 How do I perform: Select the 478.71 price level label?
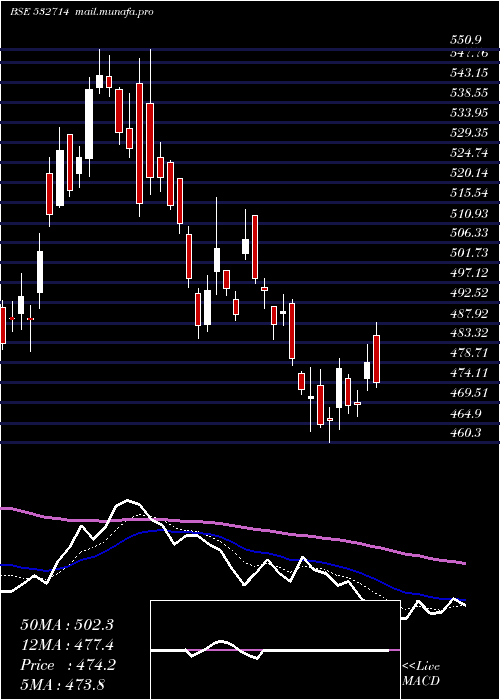pyautogui.click(x=468, y=354)
